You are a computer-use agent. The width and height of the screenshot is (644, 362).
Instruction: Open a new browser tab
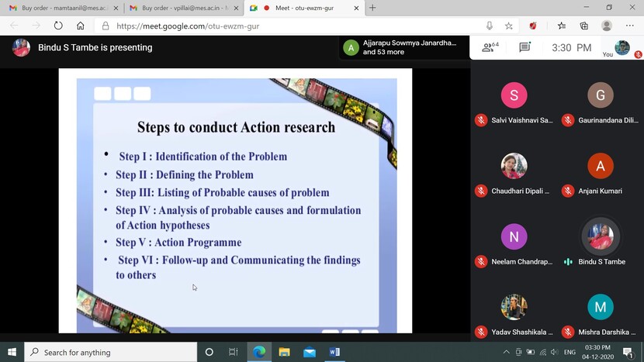click(372, 8)
